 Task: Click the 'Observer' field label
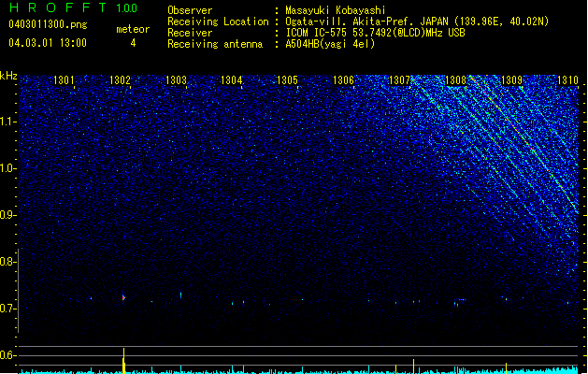point(190,10)
